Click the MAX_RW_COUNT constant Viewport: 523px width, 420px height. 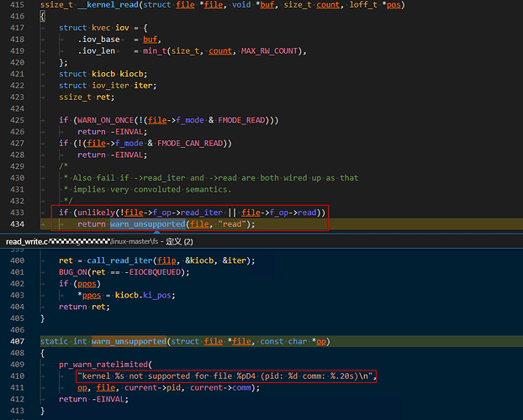pos(274,51)
